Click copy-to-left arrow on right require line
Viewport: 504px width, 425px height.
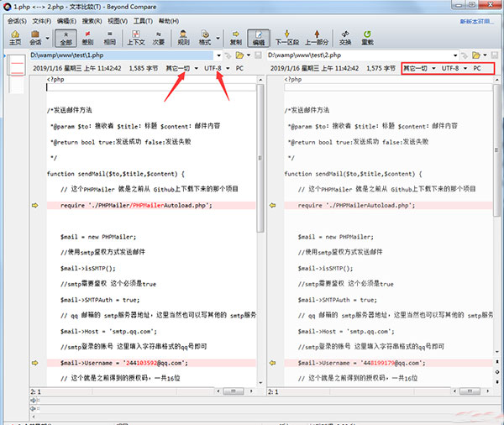click(x=272, y=205)
